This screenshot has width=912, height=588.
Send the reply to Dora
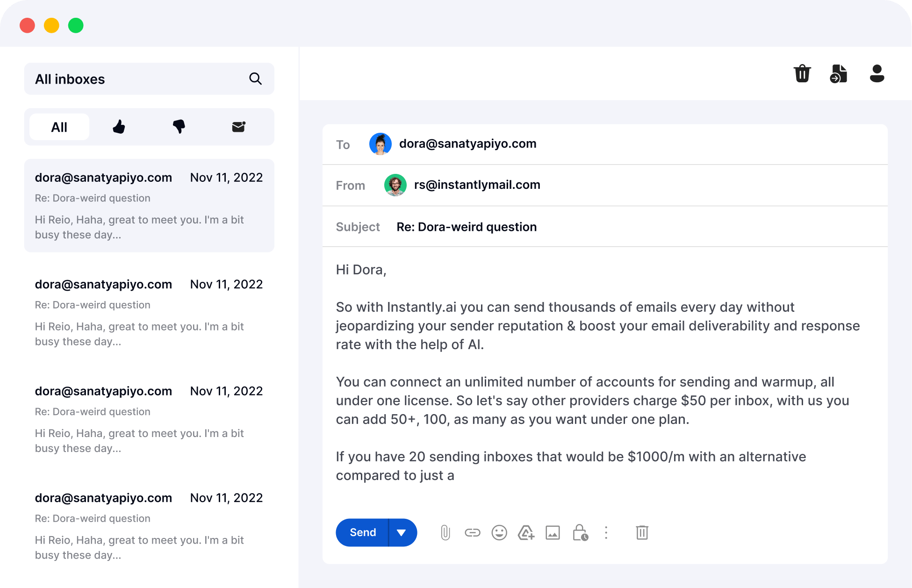tap(362, 532)
